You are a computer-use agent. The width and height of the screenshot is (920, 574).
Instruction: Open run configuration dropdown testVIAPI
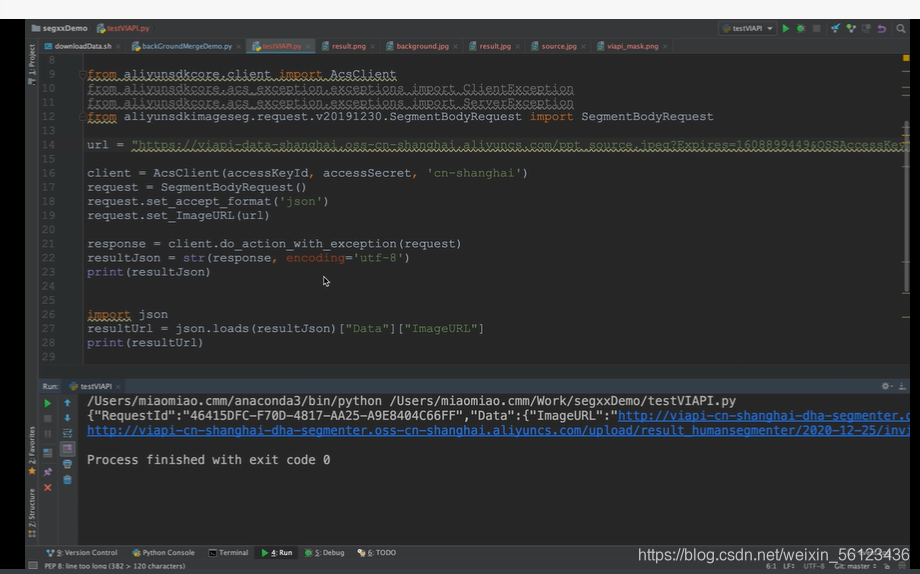tap(748, 28)
